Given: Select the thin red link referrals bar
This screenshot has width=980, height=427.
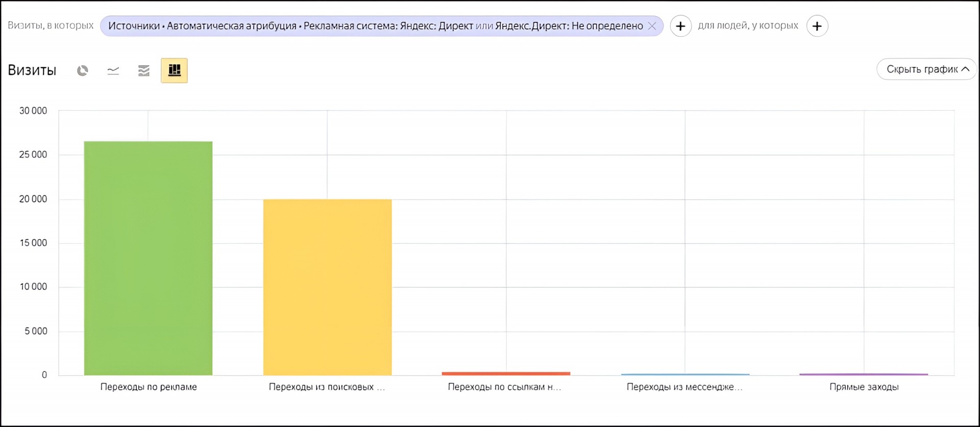Looking at the screenshot, I should (x=506, y=373).
